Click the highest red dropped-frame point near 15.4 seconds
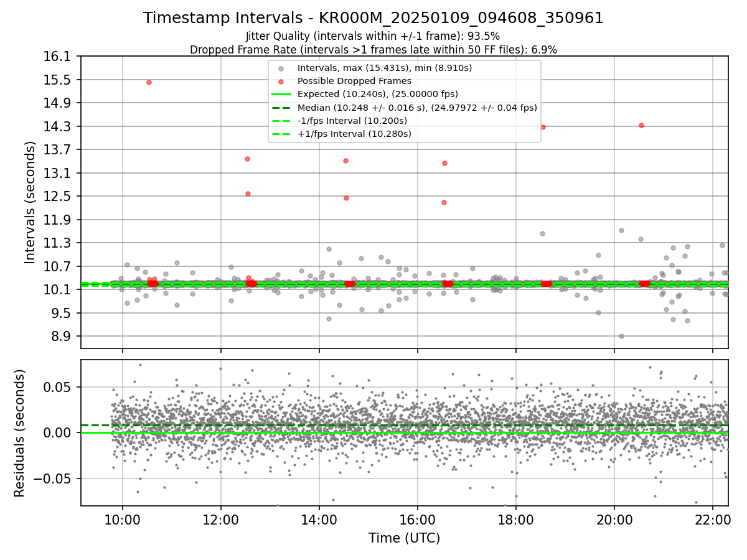The height and width of the screenshot is (560, 747). (x=149, y=82)
